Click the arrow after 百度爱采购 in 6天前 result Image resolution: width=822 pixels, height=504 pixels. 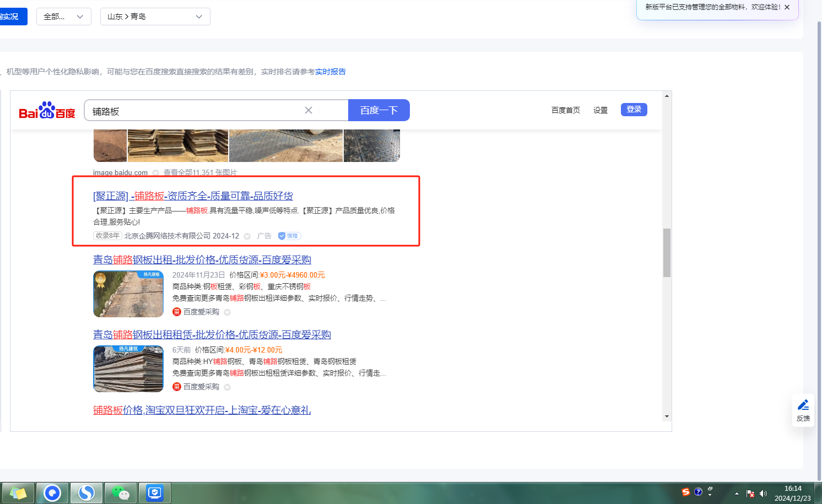tap(227, 387)
